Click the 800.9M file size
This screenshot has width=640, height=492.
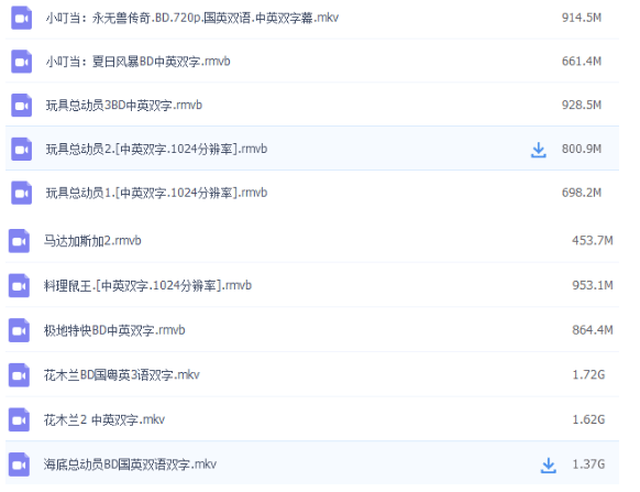point(581,149)
